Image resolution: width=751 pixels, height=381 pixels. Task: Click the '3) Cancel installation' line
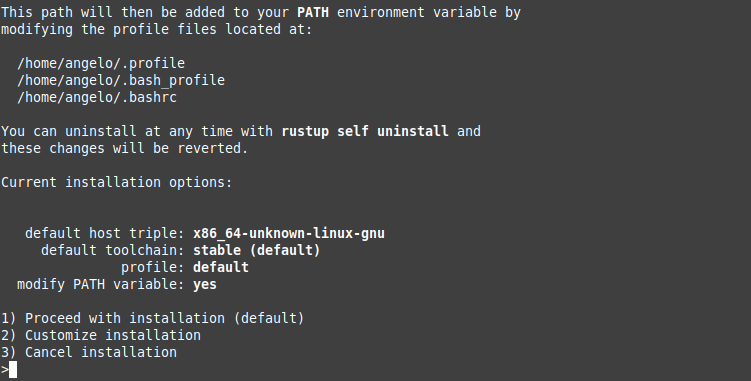[x=89, y=352]
